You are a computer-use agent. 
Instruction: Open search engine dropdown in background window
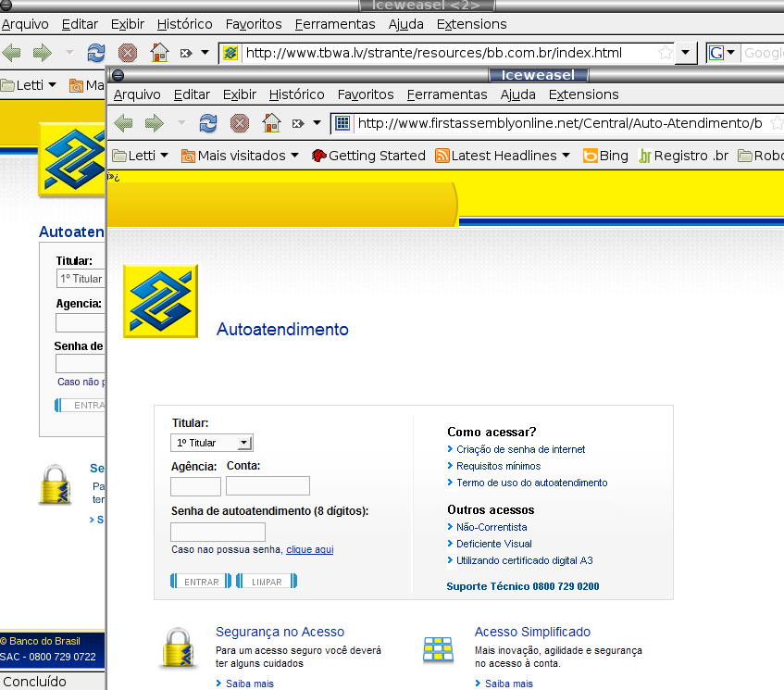[730, 53]
